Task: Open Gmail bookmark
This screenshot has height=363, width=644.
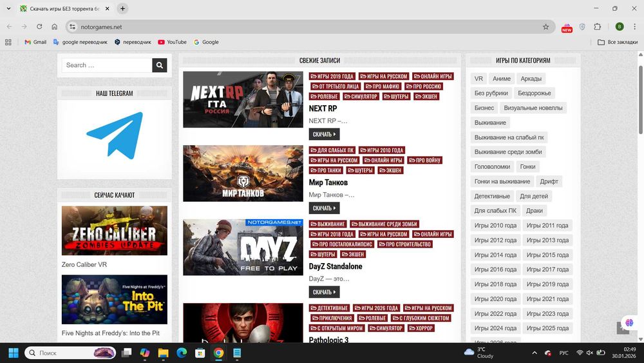Action: pos(35,42)
